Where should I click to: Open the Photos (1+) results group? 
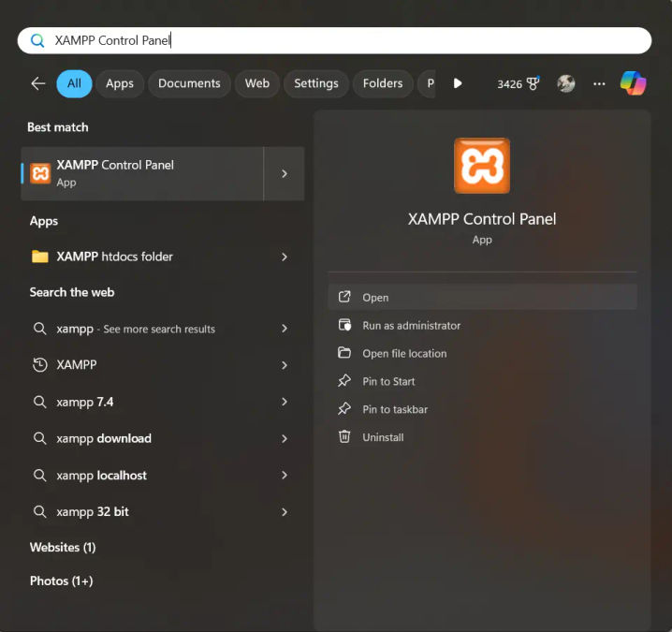click(x=61, y=581)
